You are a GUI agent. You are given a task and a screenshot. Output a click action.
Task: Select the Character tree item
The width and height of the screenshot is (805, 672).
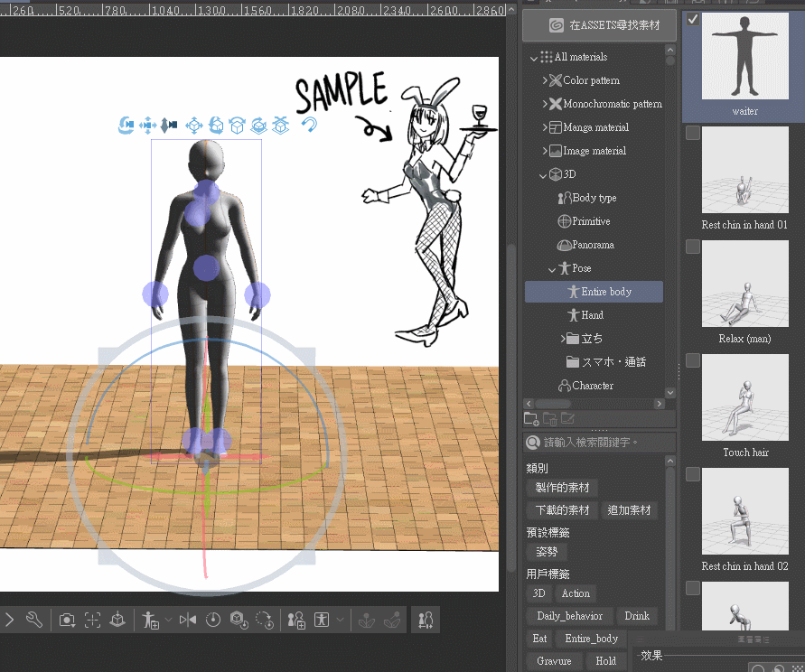(x=585, y=386)
